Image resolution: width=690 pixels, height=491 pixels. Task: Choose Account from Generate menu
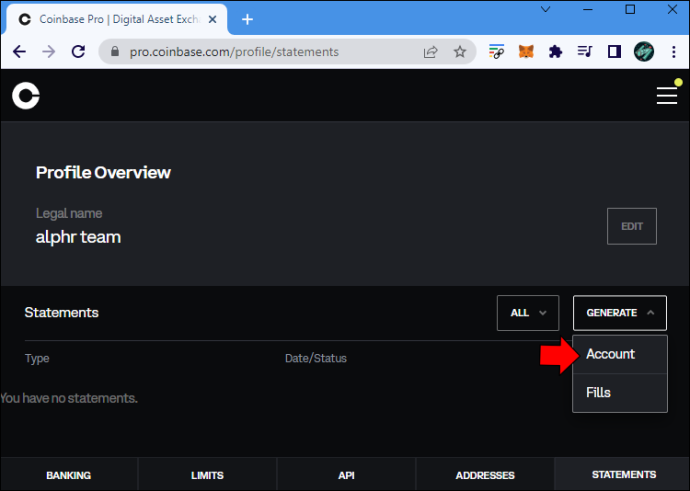620,354
